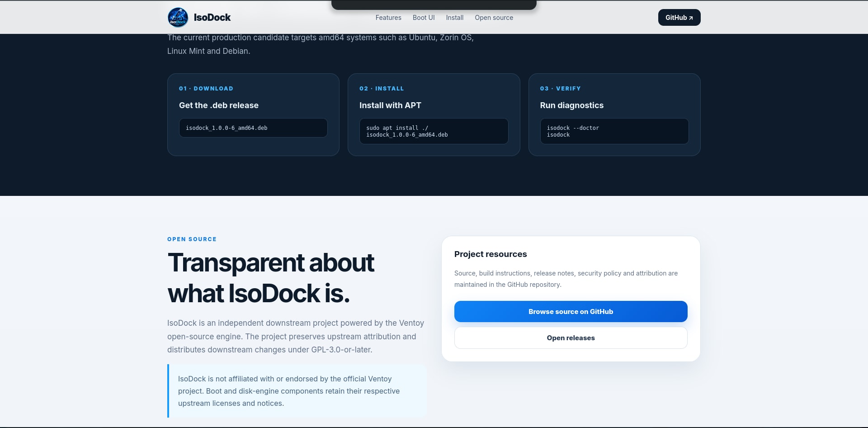Click the 03 · VERIFY step label

(x=560, y=89)
